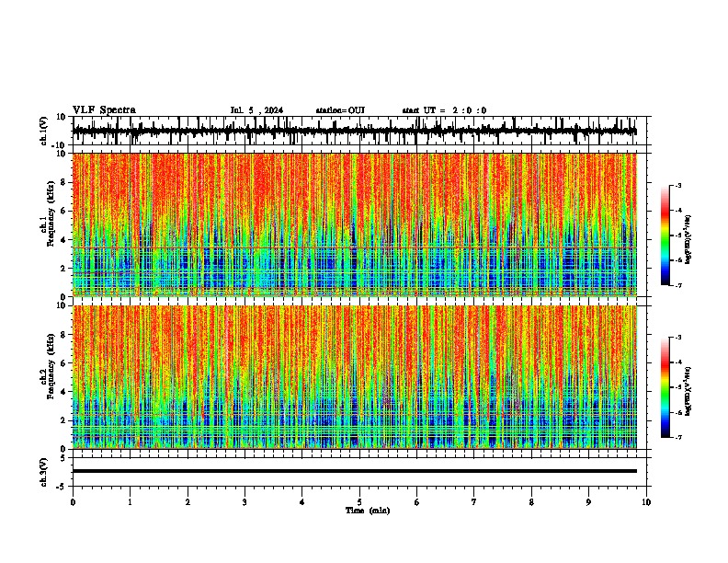The height and width of the screenshot is (563, 728).
Task: Click the ch.2 colorbar log(PSD) label
Action: pos(688,392)
